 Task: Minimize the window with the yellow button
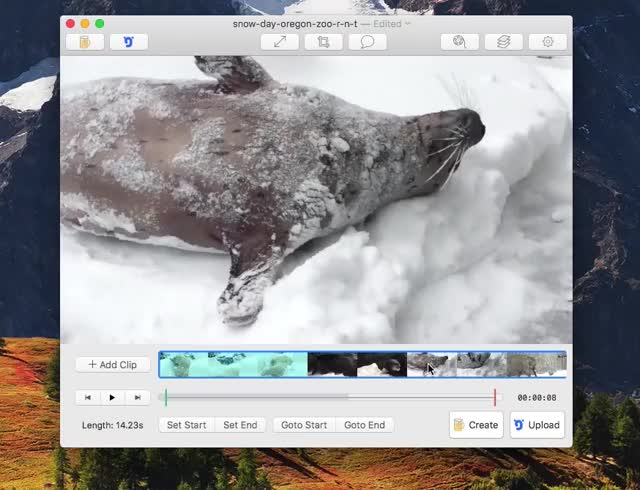(85, 24)
